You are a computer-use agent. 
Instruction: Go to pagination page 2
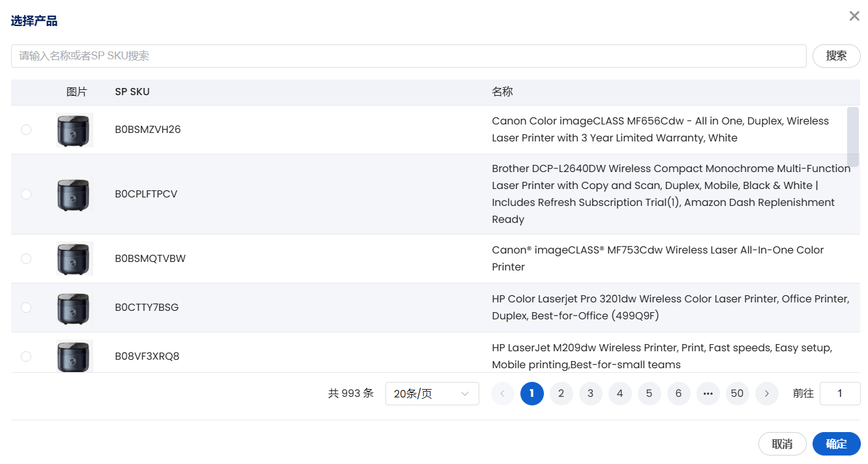pyautogui.click(x=561, y=394)
